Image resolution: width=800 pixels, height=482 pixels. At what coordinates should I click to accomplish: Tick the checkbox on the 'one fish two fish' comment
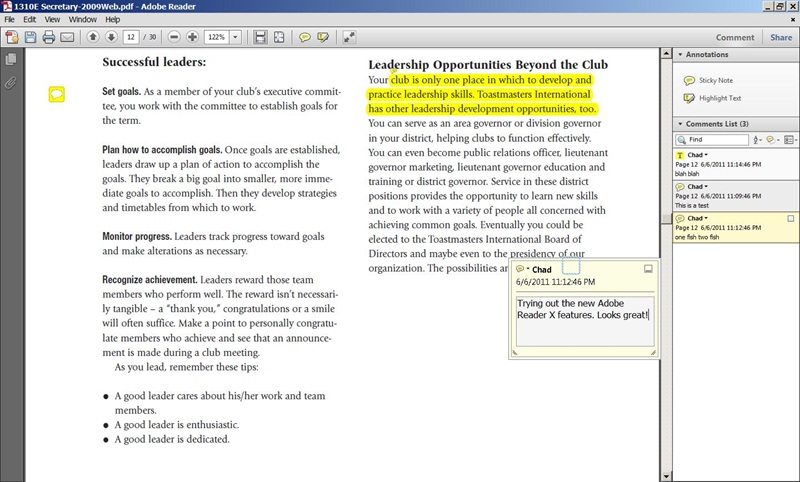790,218
